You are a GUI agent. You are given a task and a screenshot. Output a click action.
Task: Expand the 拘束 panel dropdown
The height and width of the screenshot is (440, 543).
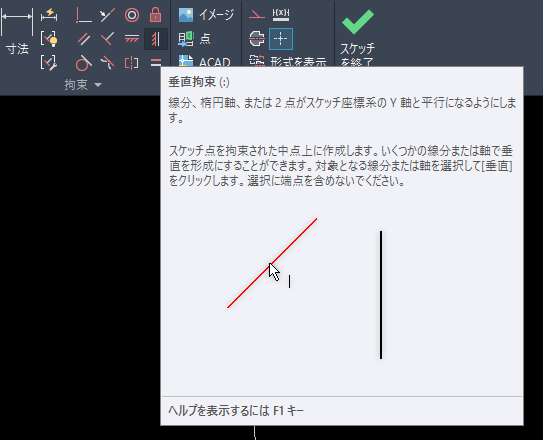[x=98, y=85]
